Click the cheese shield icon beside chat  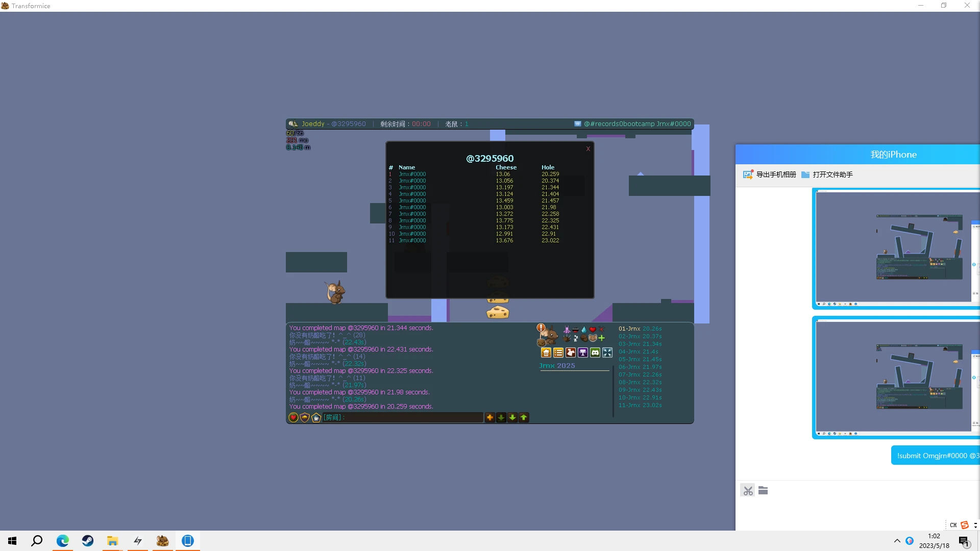[x=305, y=417]
